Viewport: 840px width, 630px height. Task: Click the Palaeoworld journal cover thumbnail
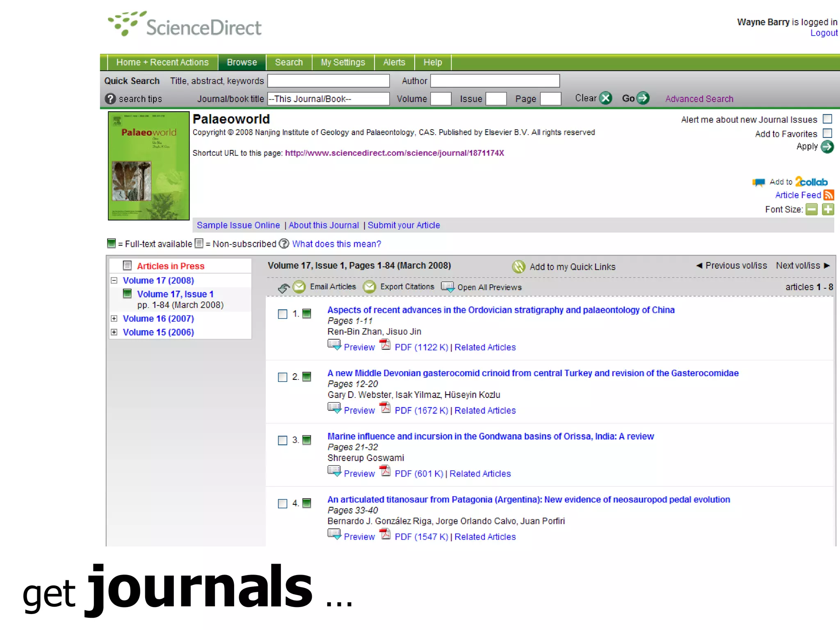[148, 166]
